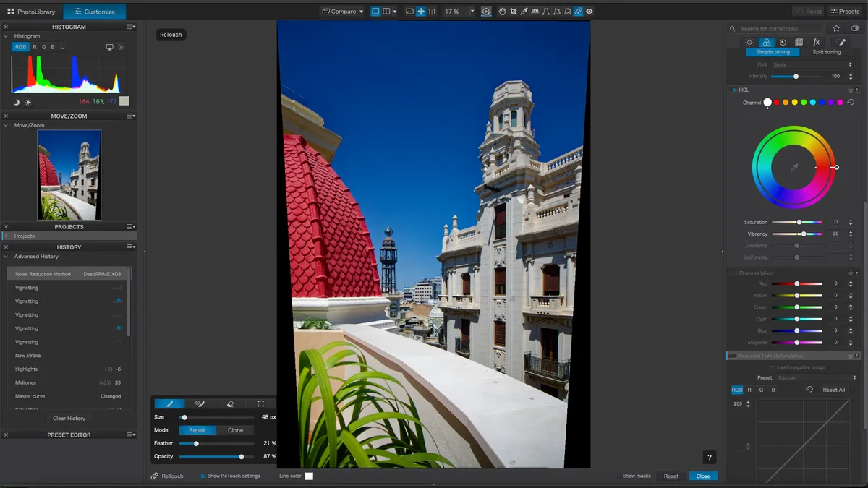Viewport: 868px width, 488px height.
Task: Click the red-eye tool icon
Action: click(590, 12)
